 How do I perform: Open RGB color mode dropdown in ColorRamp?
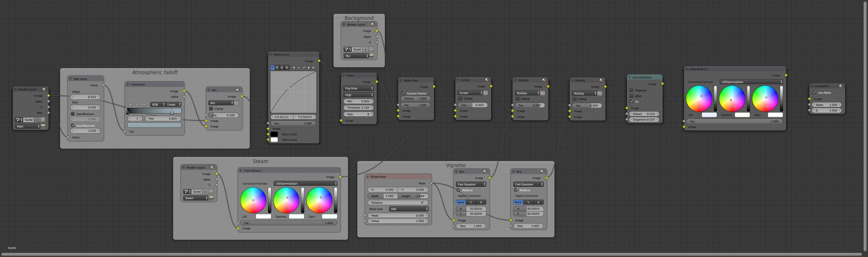(158, 104)
